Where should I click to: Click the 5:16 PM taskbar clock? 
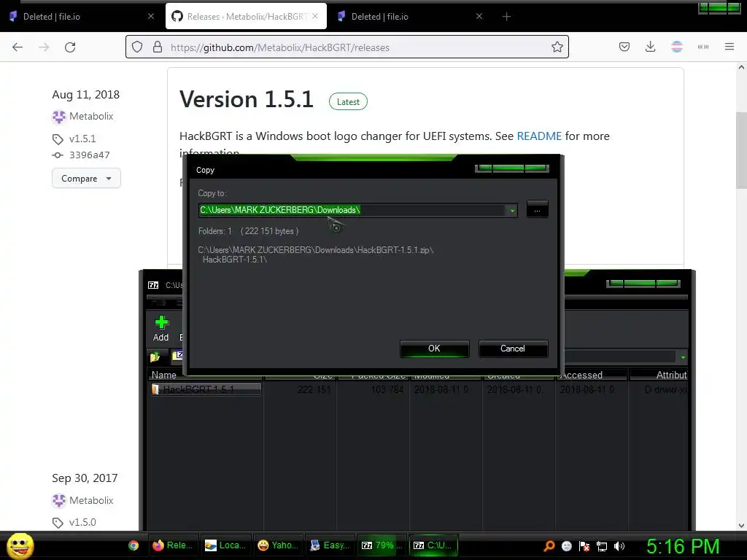click(682, 547)
